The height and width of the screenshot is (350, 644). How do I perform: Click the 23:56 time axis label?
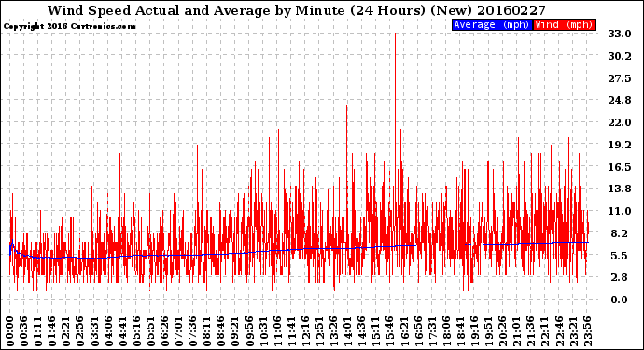point(588,331)
